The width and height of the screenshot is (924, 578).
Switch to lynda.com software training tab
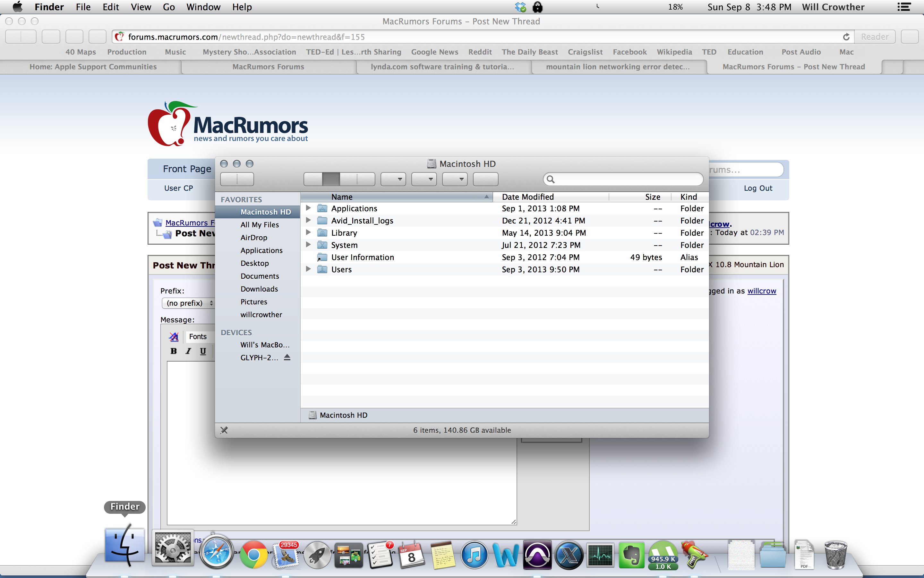(442, 66)
